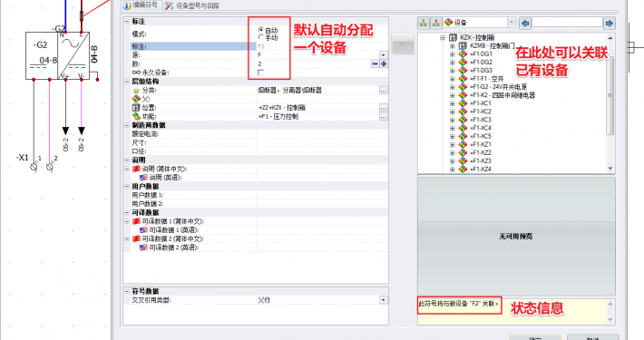Click the Chinese flag icon of 可译数据 1 (简体中文)
Image resolution: width=644 pixels, height=340 pixels.
click(136, 221)
